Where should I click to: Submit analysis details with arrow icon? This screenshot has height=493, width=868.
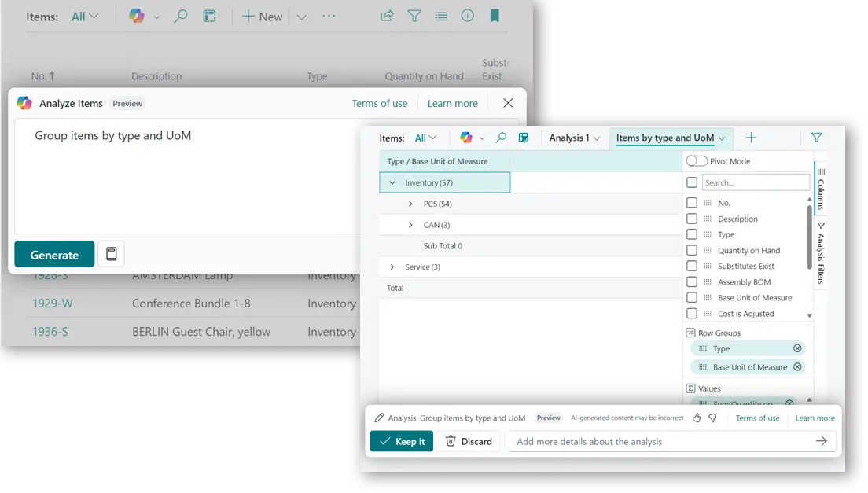pyautogui.click(x=822, y=441)
